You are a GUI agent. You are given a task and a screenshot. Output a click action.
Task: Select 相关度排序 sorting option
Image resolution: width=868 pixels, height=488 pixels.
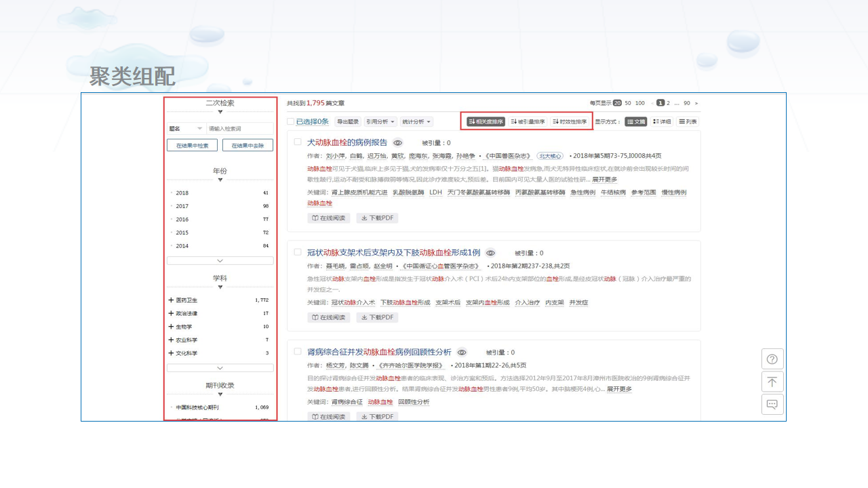point(486,122)
